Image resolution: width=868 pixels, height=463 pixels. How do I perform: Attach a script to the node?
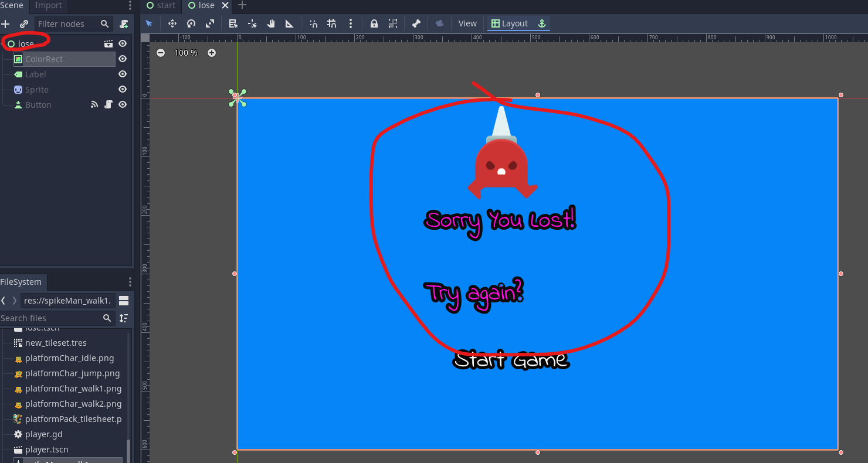pyautogui.click(x=124, y=24)
